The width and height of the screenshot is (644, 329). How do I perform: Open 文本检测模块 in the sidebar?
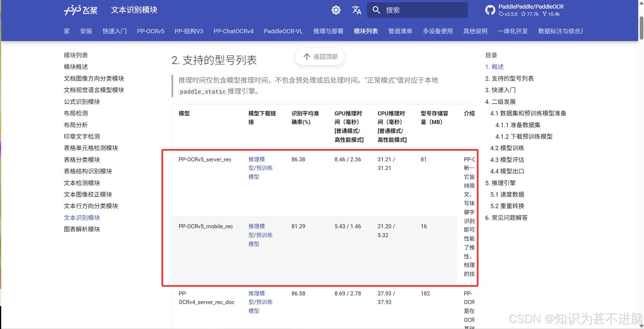(x=82, y=183)
